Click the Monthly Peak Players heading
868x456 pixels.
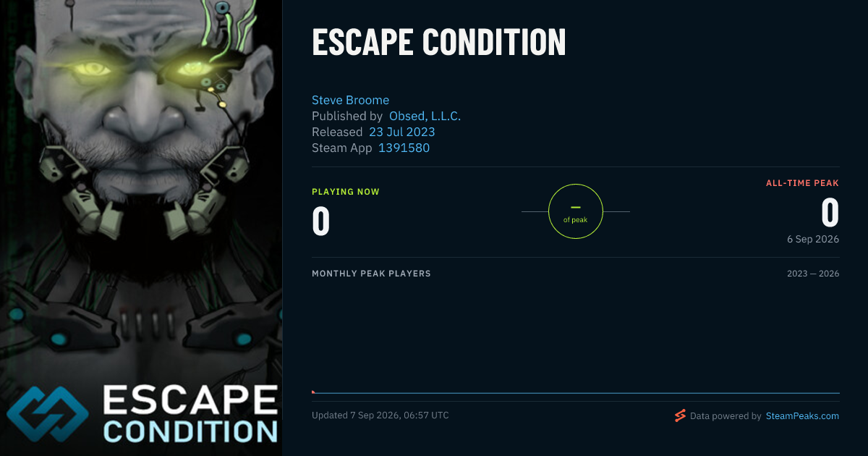371,274
